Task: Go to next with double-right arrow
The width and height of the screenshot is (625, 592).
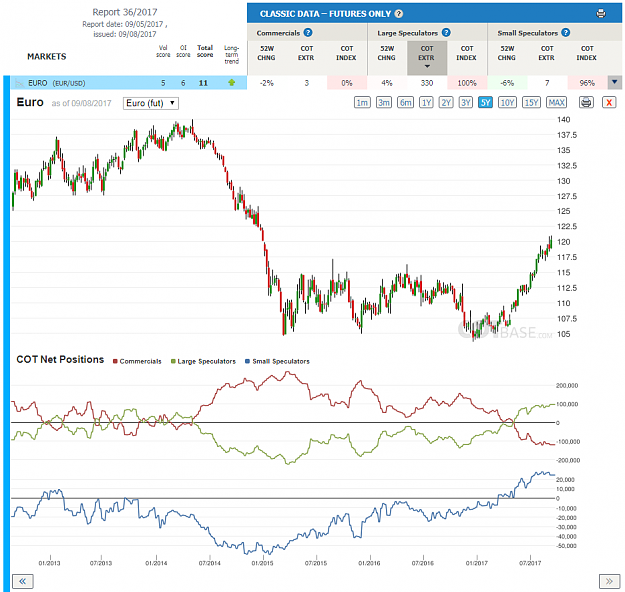Action: coord(609,581)
